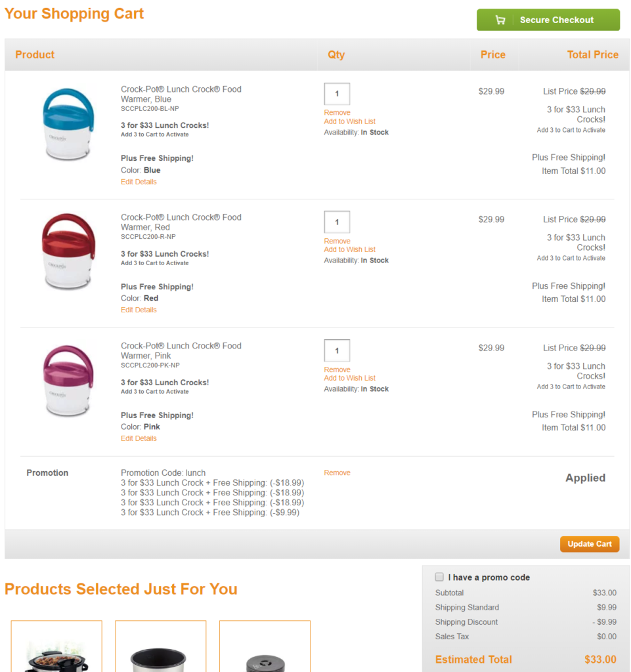The width and height of the screenshot is (631, 672).
Task: Click quantity field for the Red warmer
Action: pos(337,222)
